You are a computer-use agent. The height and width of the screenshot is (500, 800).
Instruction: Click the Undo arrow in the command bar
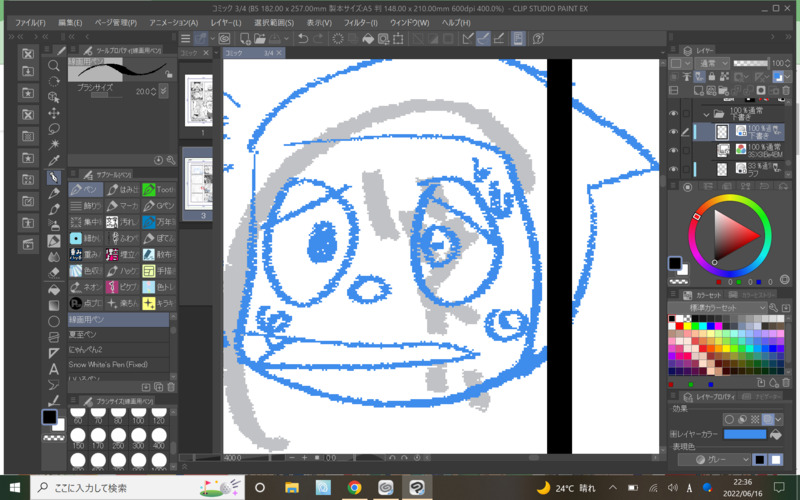point(303,38)
